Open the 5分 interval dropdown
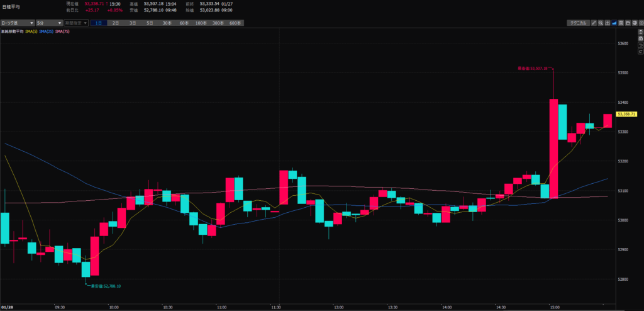The image size is (644, 311). [x=48, y=23]
